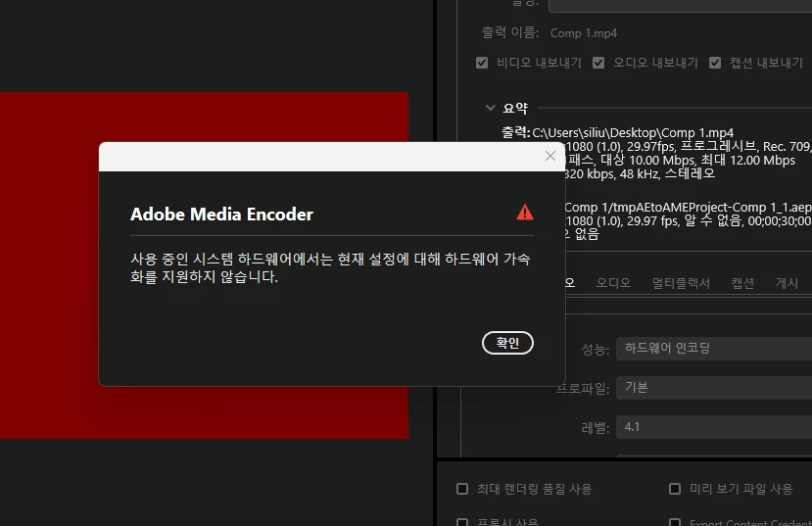Enable 최대 렌더링 품질 사용 checkbox

pyautogui.click(x=462, y=489)
